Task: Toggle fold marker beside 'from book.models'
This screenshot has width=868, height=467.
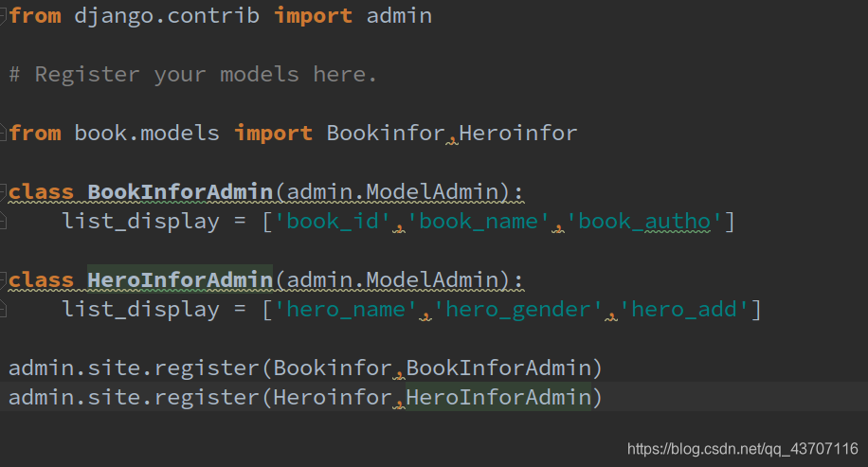Action: (3, 134)
